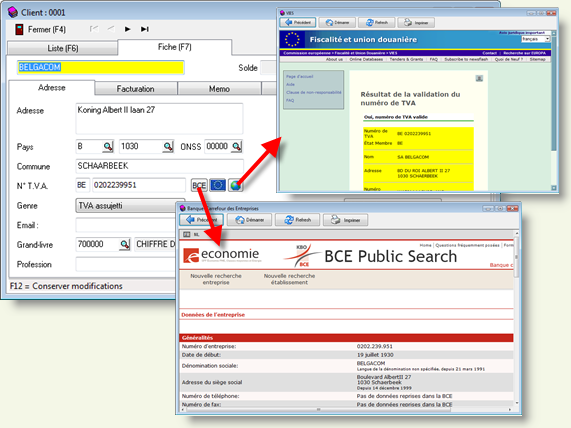
Task: Open postal code lookup next to 1030
Action: 168,146
